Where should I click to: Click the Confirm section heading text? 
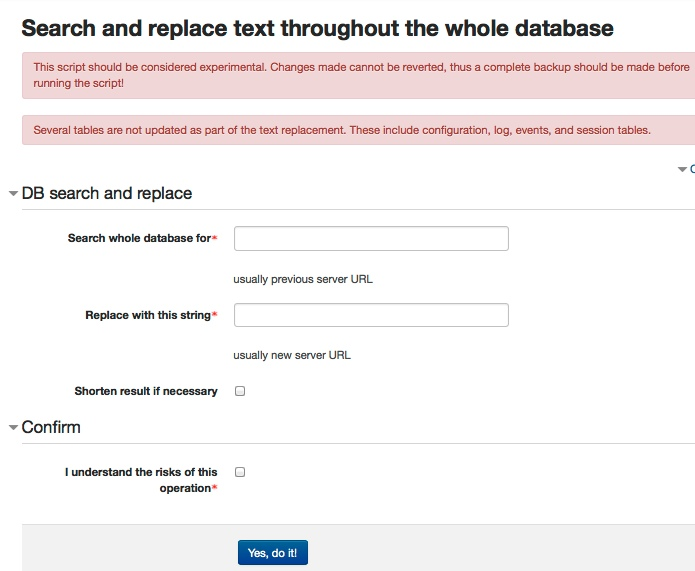51,427
